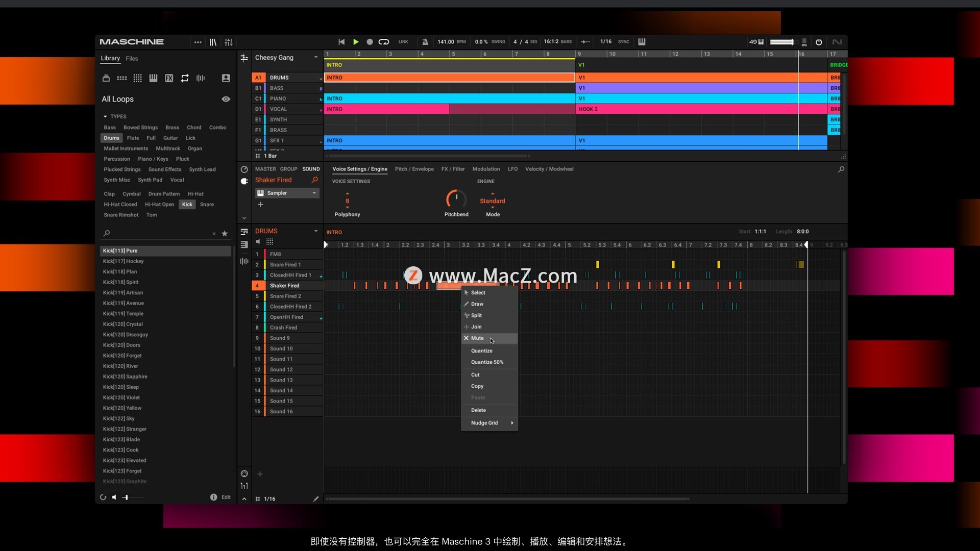Choose Delete in the context menu
The height and width of the screenshot is (551, 980).
pos(489,411)
